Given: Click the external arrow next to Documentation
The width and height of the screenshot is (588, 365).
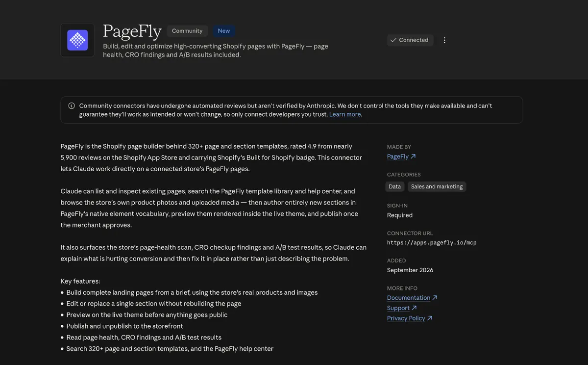Looking at the screenshot, I should point(435,298).
